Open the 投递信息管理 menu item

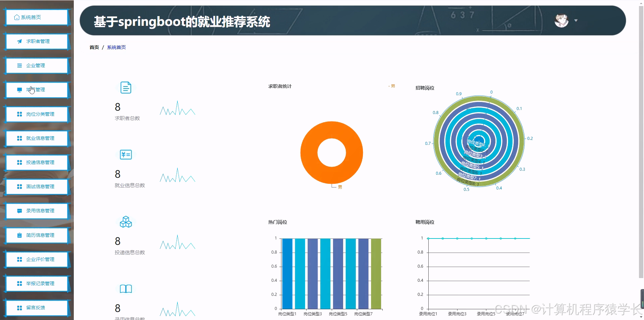coord(36,162)
